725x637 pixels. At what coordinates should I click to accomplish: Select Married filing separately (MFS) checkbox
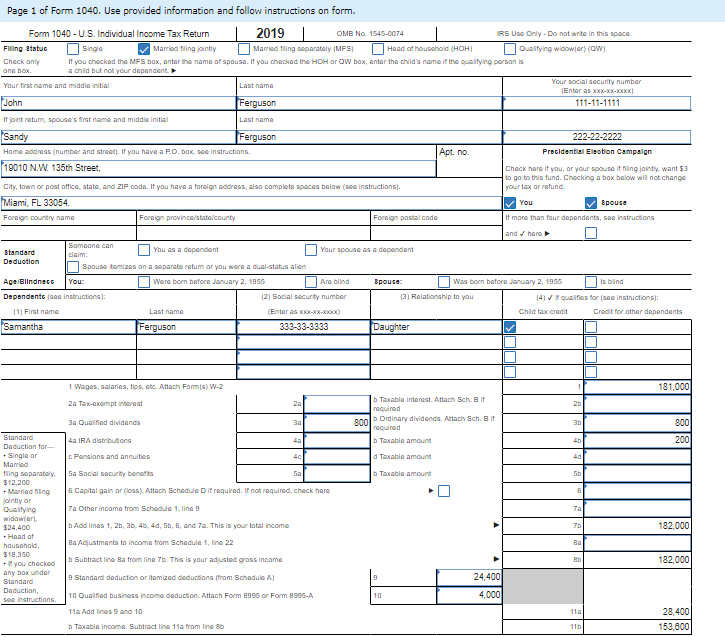point(244,49)
